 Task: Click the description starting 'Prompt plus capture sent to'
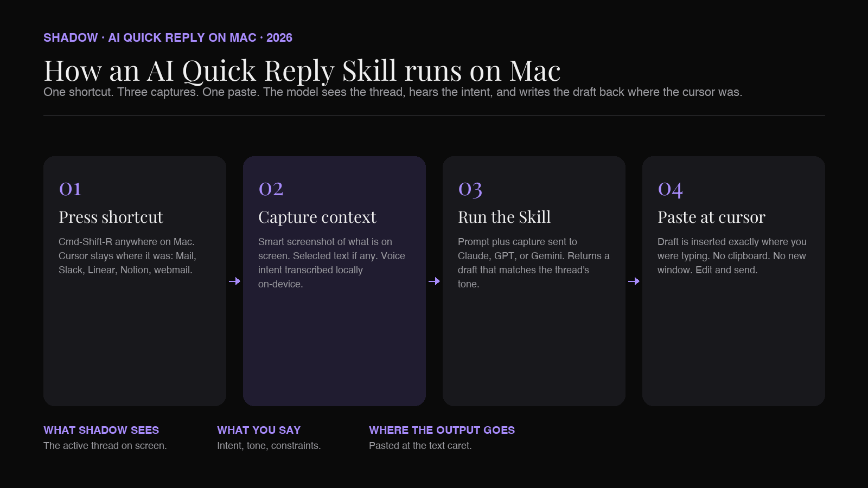click(x=534, y=263)
